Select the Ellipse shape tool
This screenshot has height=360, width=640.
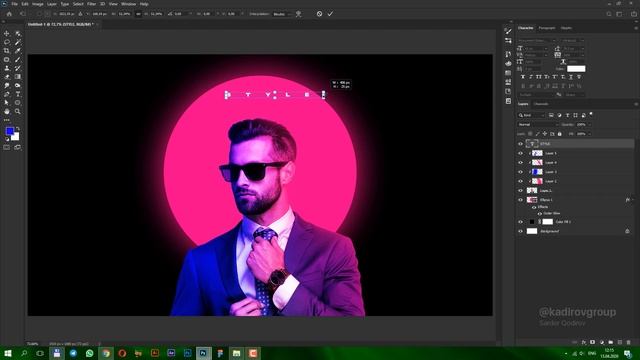[x=18, y=102]
